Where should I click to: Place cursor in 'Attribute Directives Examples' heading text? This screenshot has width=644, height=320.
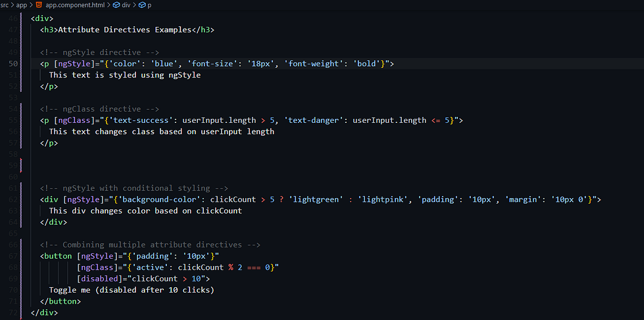pyautogui.click(x=125, y=30)
